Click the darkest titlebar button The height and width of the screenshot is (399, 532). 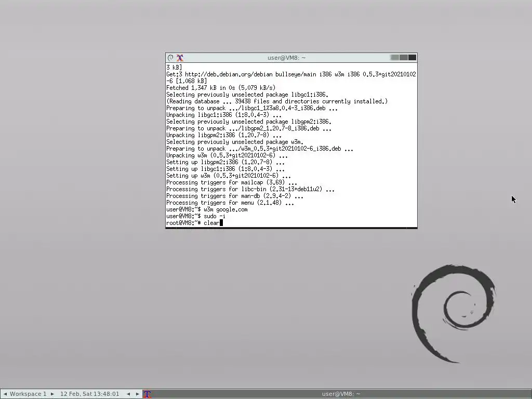tap(412, 58)
